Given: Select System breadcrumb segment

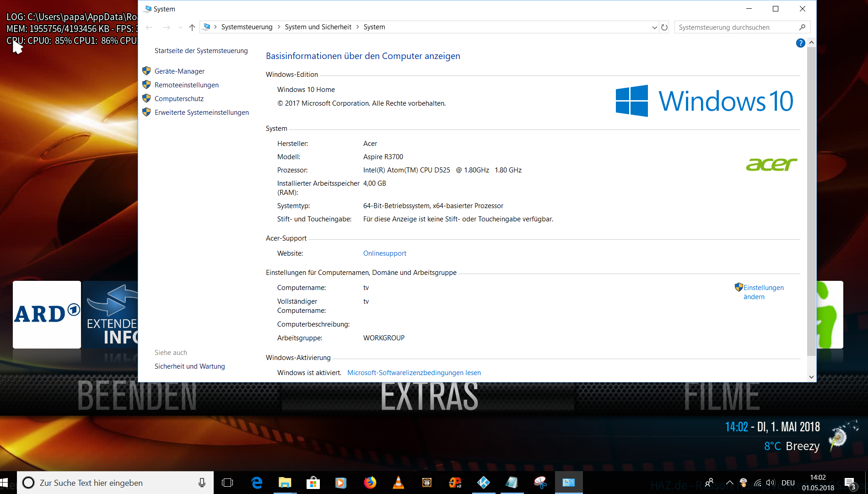Looking at the screenshot, I should [x=374, y=27].
